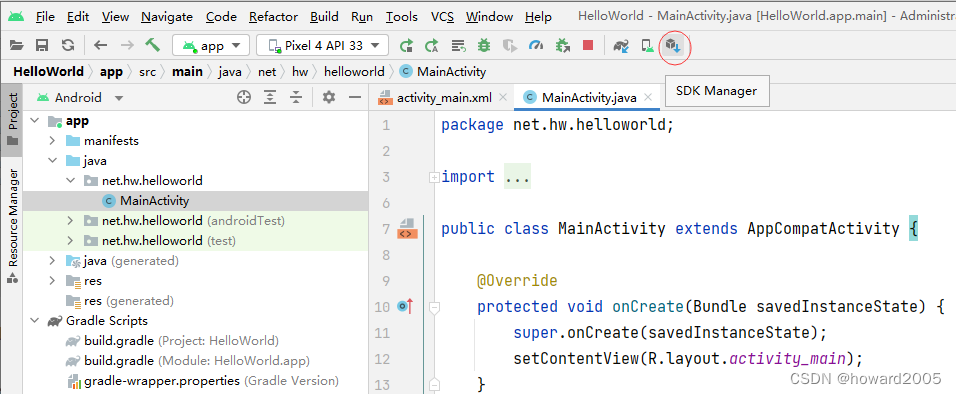The height and width of the screenshot is (394, 956).
Task: Click the Run app icon
Action: tap(406, 45)
